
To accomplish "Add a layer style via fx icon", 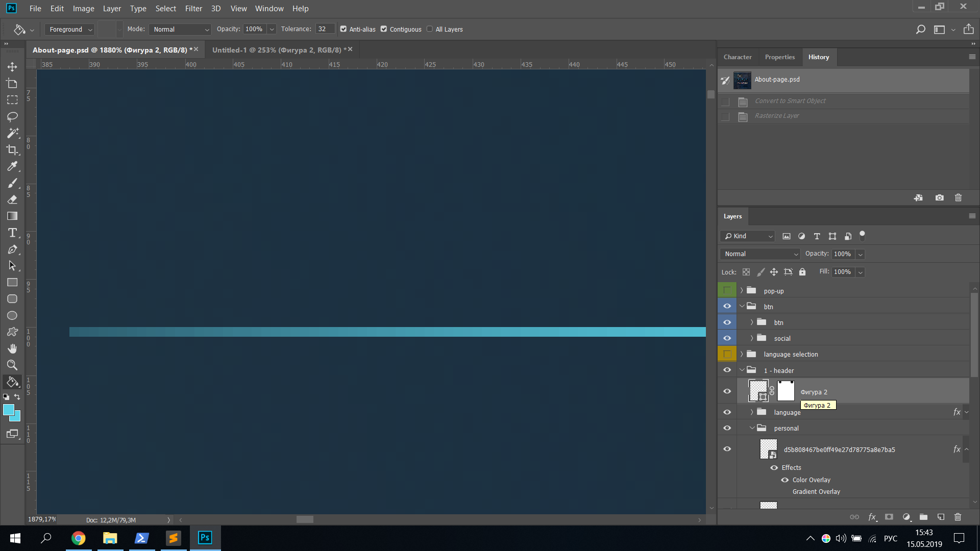I will tap(872, 517).
